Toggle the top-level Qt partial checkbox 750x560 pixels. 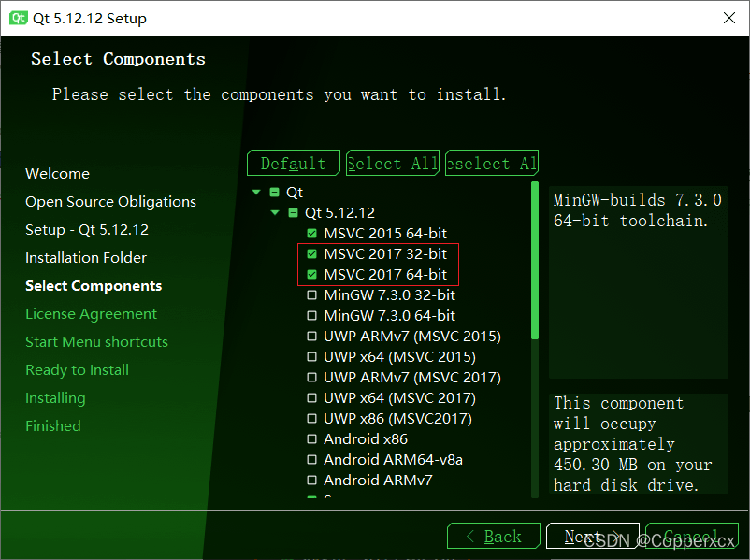coord(274,193)
